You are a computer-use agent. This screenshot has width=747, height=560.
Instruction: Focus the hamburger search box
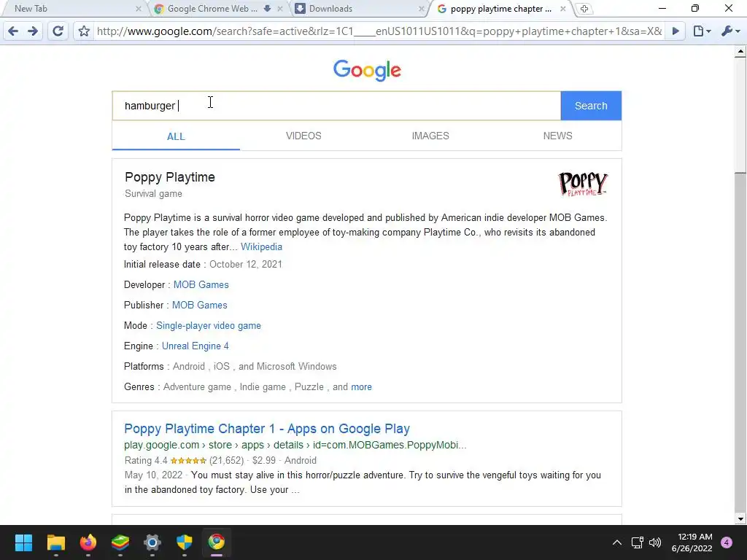(336, 106)
